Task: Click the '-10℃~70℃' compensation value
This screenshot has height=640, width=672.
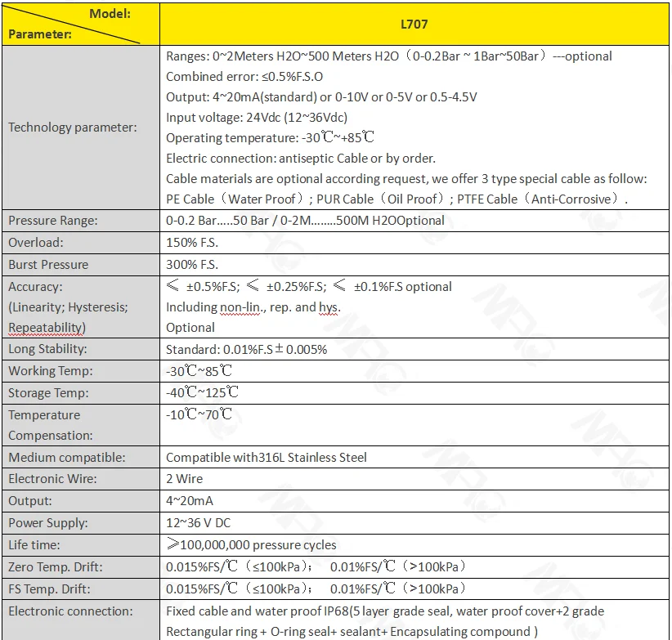Action: pyautogui.click(x=199, y=414)
